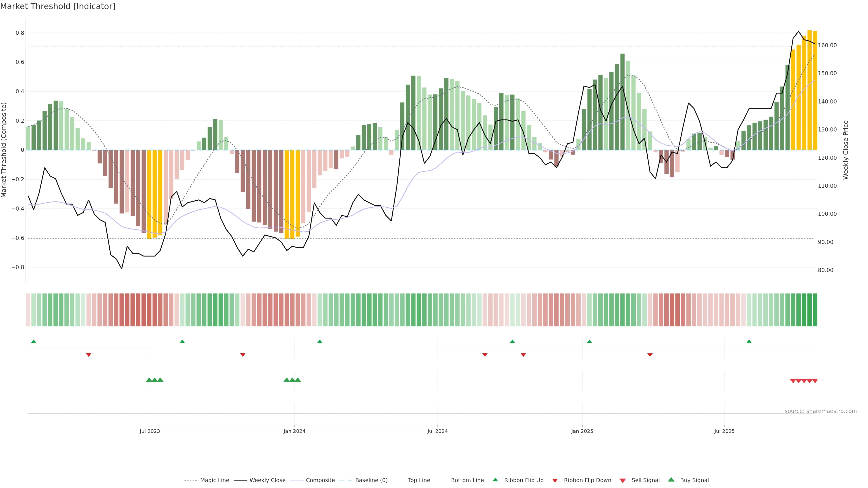Click the ribbon flip down marker after Jan 2025
The image size is (868, 488).
coord(650,355)
